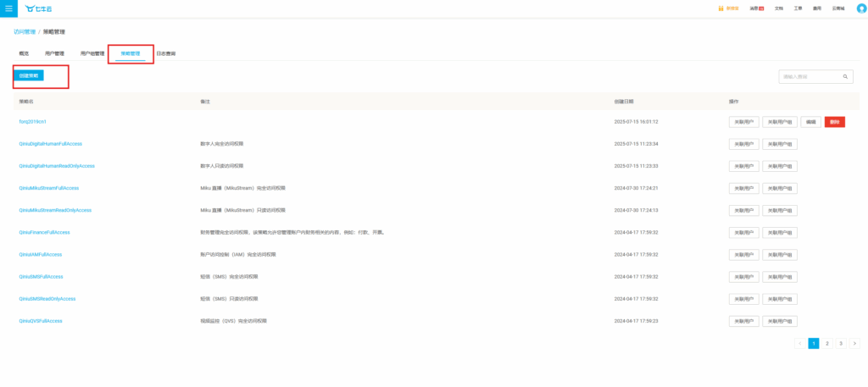Screen dimensions: 868x387
Task: Click 关联用户 for QiniuIAMFullAccess row
Action: (743, 255)
